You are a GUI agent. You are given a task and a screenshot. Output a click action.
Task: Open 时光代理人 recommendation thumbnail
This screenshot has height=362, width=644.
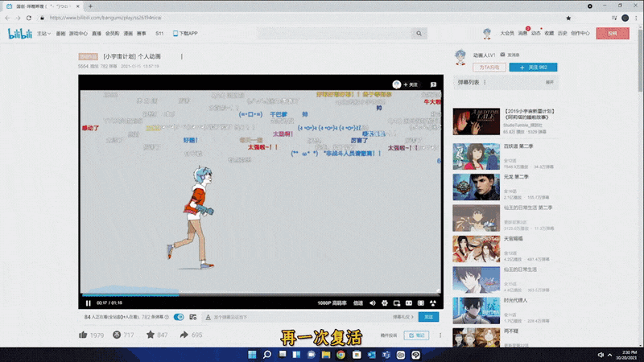pos(476,311)
